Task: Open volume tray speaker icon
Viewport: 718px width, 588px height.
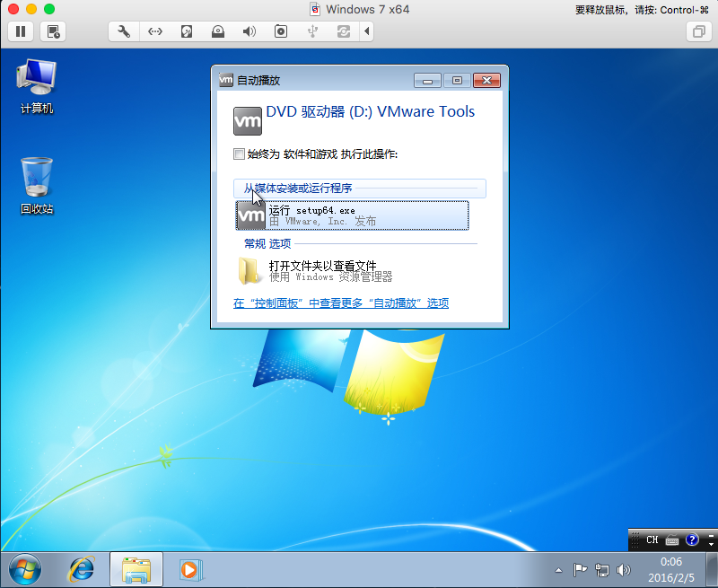Action: pyautogui.click(x=623, y=570)
